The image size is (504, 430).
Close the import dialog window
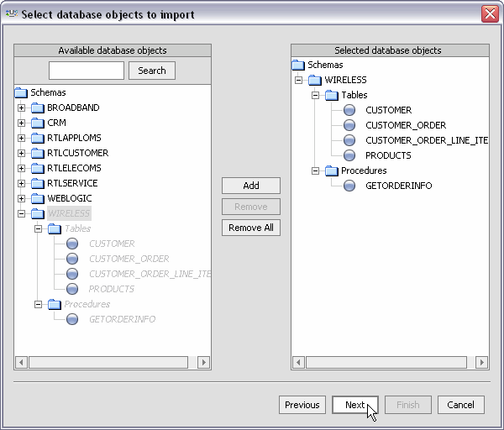point(490,14)
